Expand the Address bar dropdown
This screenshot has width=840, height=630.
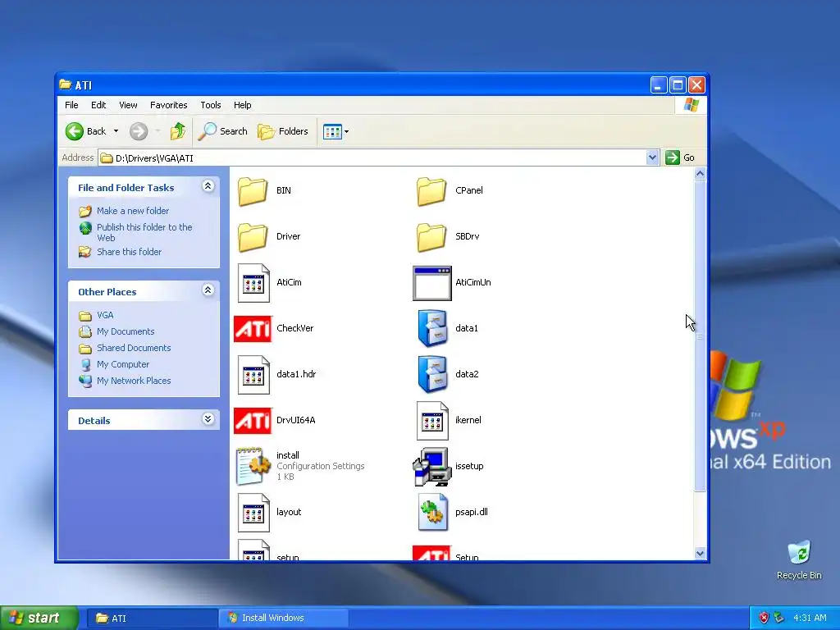[x=652, y=157]
